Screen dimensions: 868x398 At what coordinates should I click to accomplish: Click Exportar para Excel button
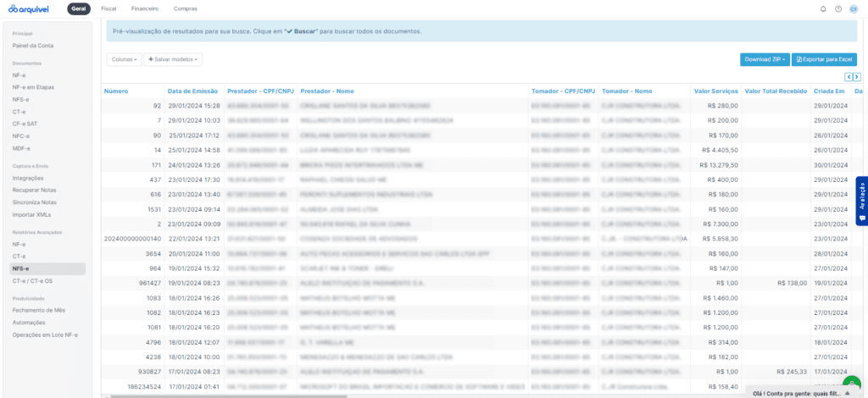(x=824, y=59)
